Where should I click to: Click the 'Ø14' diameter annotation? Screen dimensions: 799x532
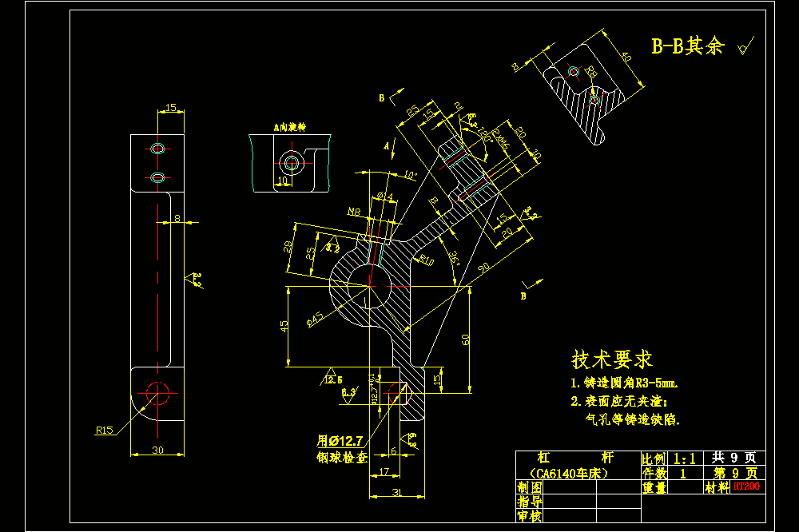point(385,196)
